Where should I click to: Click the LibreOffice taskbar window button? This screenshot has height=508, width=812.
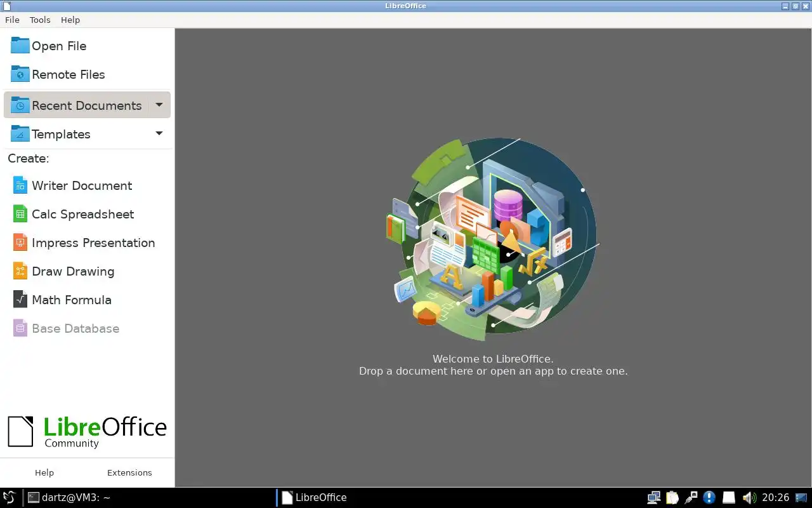coord(314,497)
